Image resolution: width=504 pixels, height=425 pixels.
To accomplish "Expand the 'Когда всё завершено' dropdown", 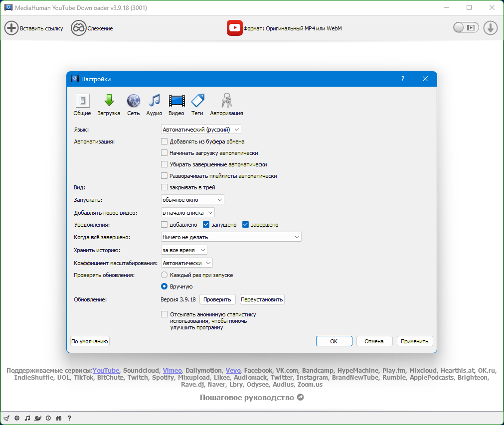I will [231, 237].
